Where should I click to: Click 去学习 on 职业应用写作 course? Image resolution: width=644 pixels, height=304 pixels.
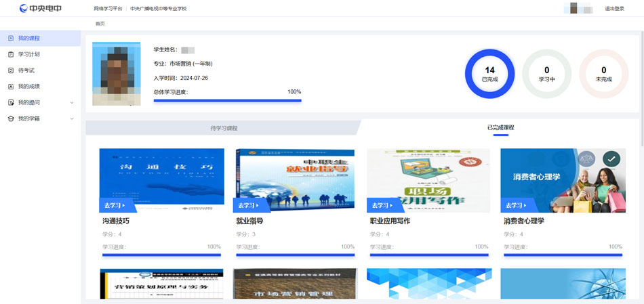point(384,205)
